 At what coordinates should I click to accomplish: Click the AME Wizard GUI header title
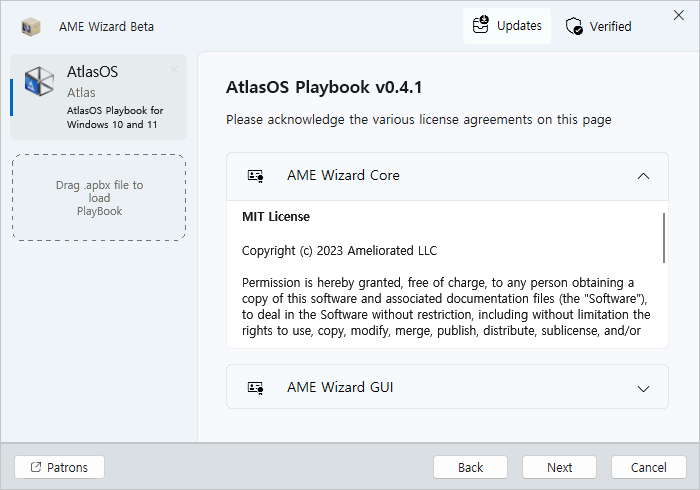point(340,387)
